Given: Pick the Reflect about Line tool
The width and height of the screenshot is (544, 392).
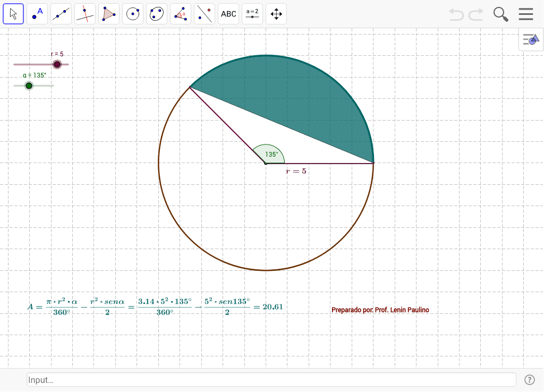Looking at the screenshot, I should pyautogui.click(x=205, y=14).
